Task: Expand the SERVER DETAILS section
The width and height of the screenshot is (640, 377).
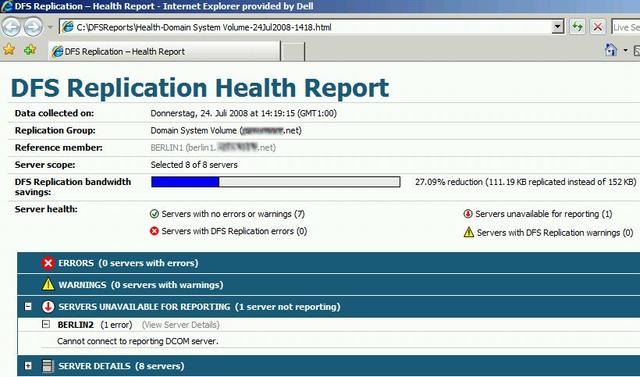Action: pos(28,366)
